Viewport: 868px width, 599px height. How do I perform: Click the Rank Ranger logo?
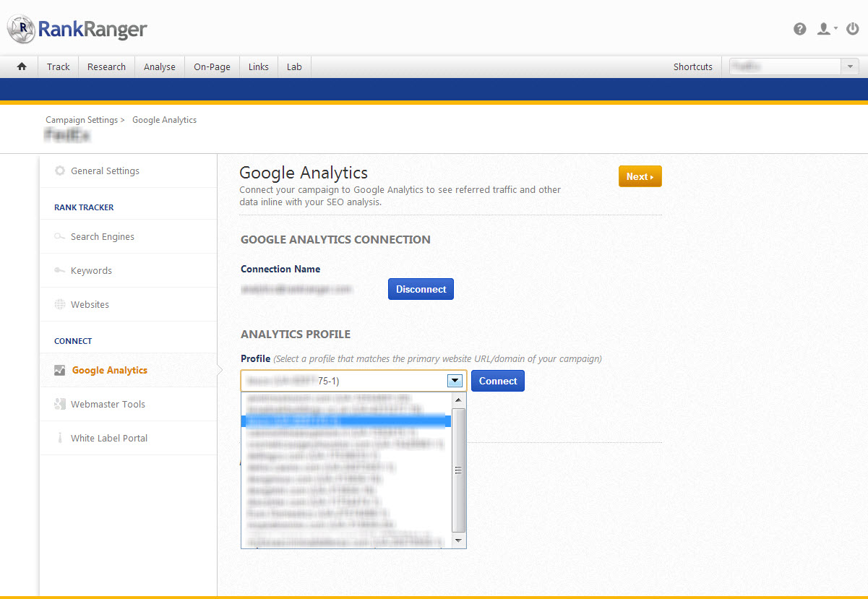point(77,30)
